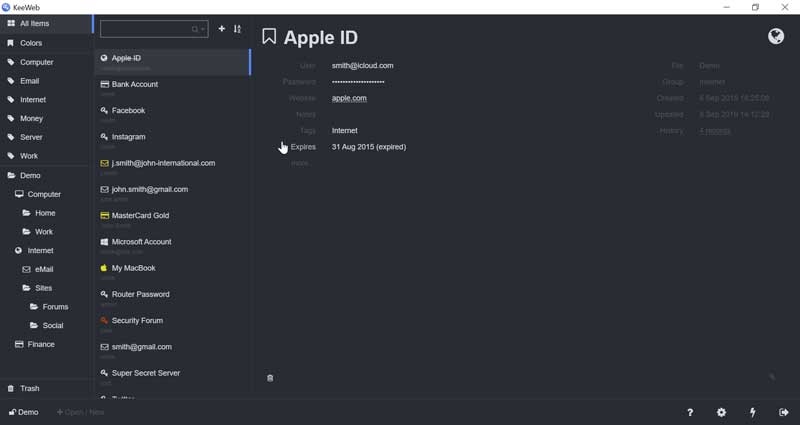Select the Internet tag filter
Image resolution: width=800 pixels, height=425 pixels.
click(x=33, y=100)
